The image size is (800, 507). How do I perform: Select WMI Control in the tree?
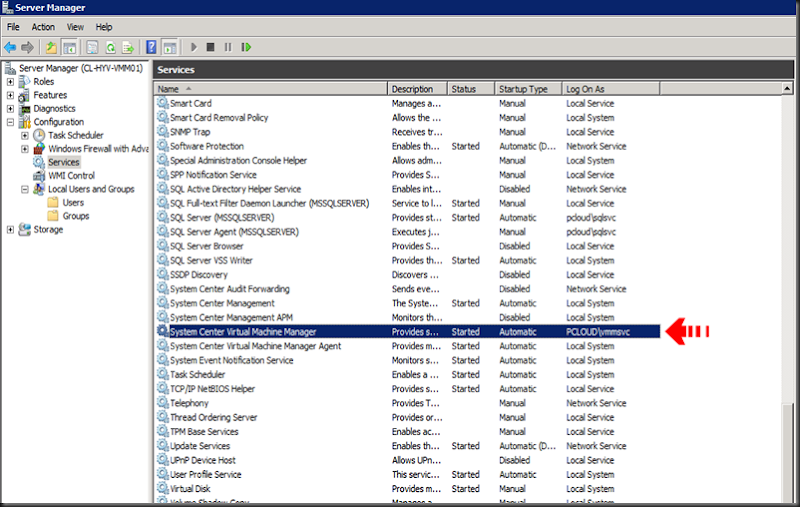pyautogui.click(x=71, y=176)
